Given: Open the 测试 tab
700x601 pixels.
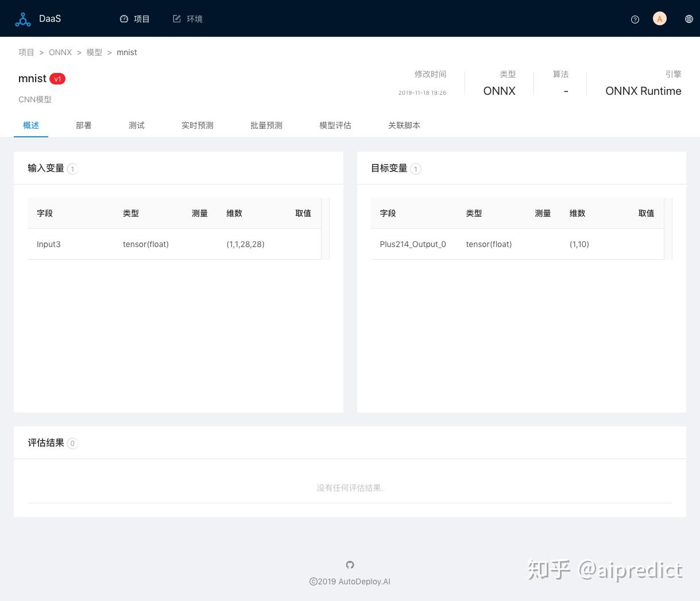Looking at the screenshot, I should pyautogui.click(x=136, y=125).
